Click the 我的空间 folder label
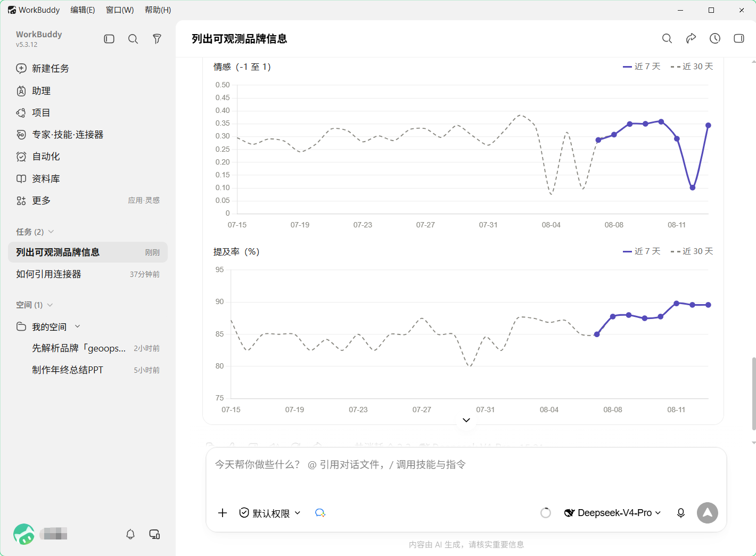Screen dimensions: 756x556 pyautogui.click(x=49, y=326)
